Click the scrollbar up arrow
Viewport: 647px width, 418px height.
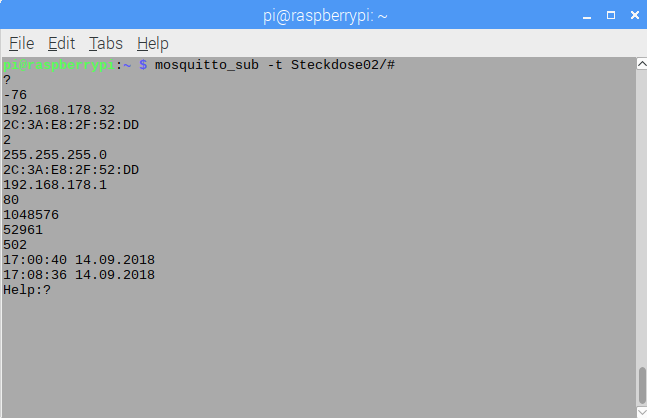642,64
